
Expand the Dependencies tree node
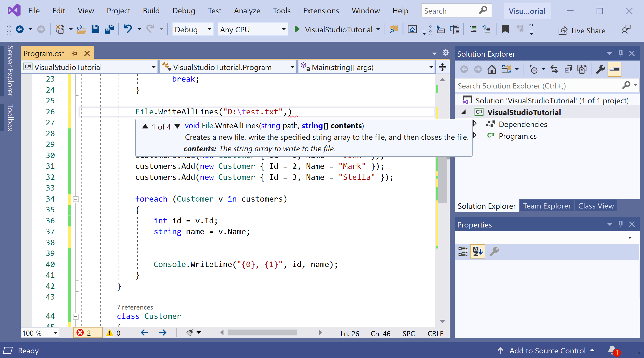click(x=475, y=124)
